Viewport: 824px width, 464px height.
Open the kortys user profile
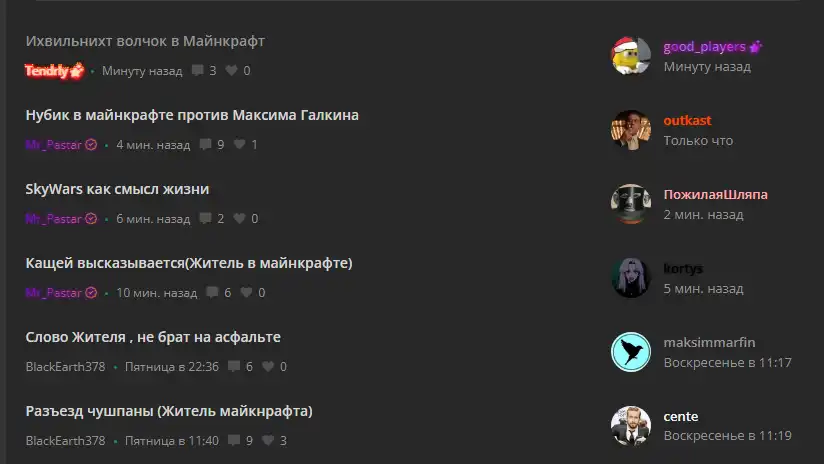click(x=683, y=269)
